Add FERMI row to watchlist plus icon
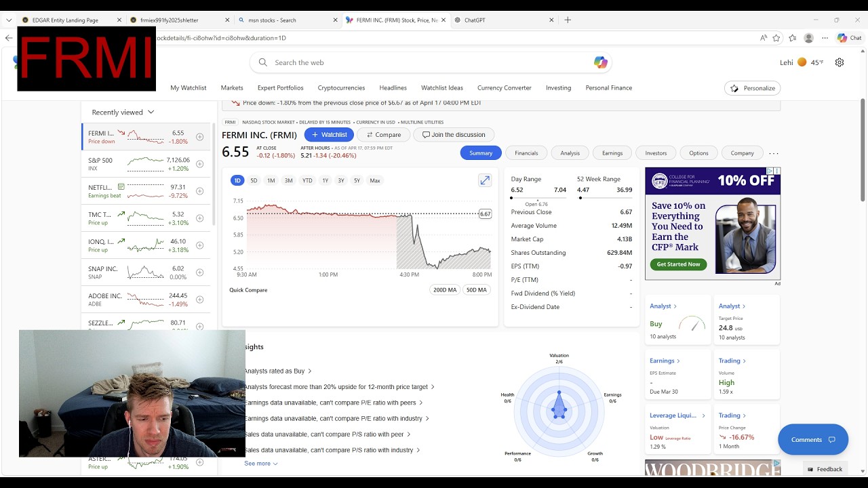The width and height of the screenshot is (868, 488). (199, 137)
